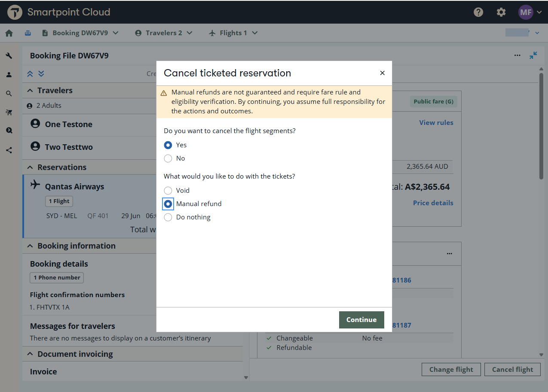Select Void ticket option

click(x=168, y=191)
